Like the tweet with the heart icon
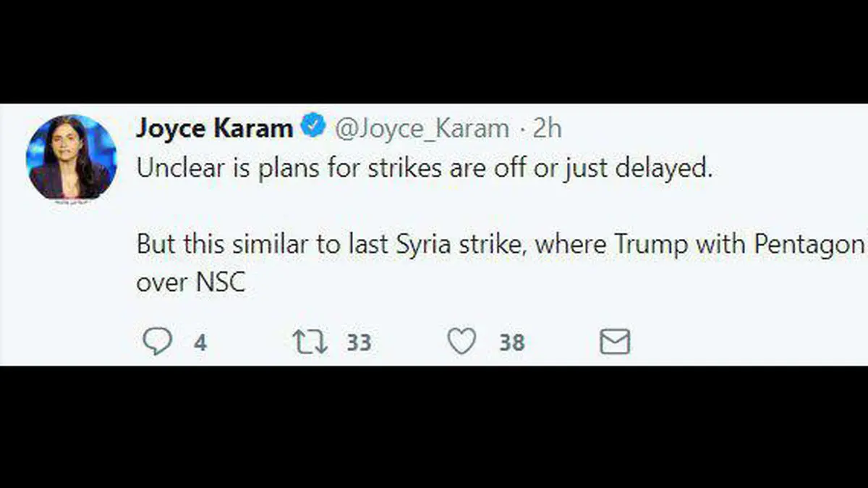This screenshot has width=868, height=488. pyautogui.click(x=461, y=342)
